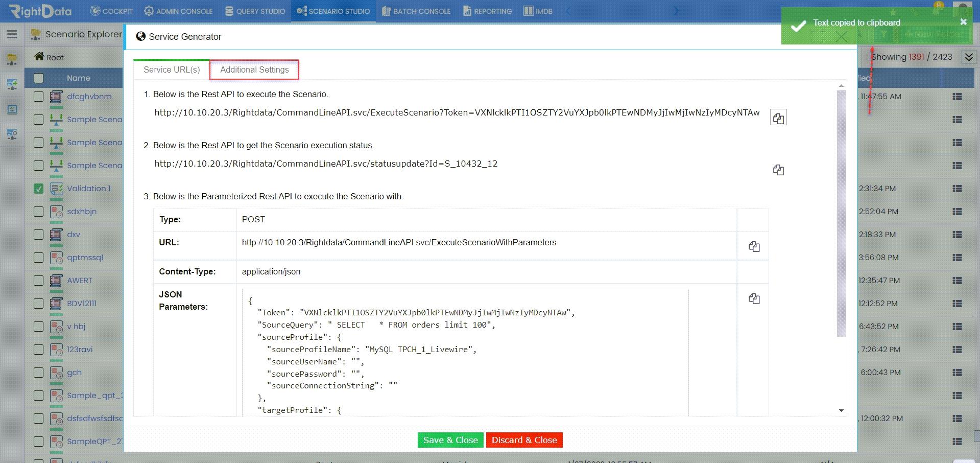
Task: Copy the ExecuteScenarioWithParameters URL
Action: tap(754, 246)
